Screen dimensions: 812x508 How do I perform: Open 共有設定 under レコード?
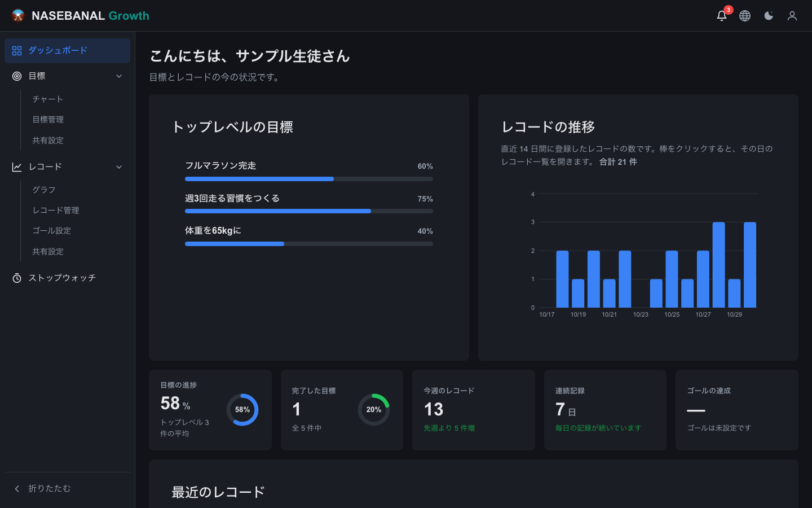pos(48,252)
